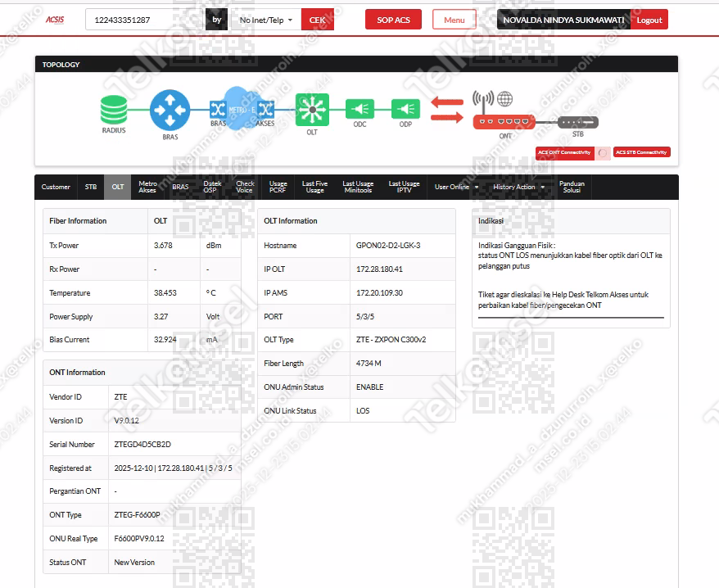Click OLT Type value ZTE - ZXPON C300v2
This screenshot has height=588, width=719.
[391, 339]
